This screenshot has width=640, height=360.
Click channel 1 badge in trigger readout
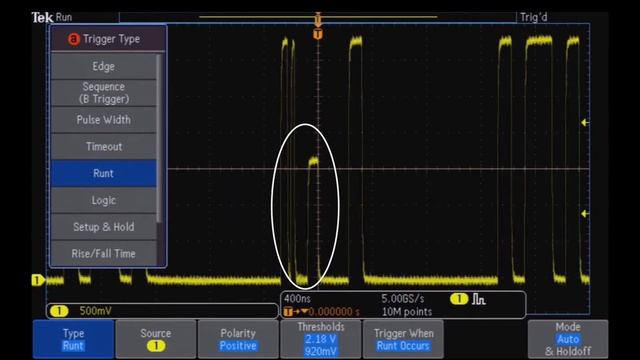point(459,299)
